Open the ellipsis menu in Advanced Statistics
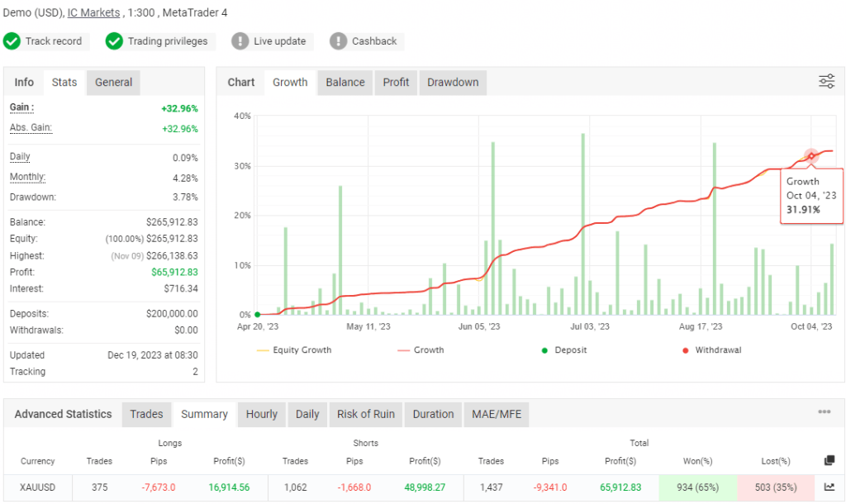Image resolution: width=846 pixels, height=504 pixels. (823, 411)
